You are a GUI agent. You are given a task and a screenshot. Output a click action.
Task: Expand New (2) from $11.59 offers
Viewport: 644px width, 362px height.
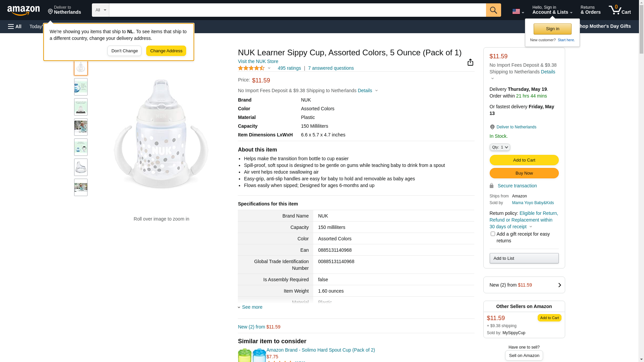[524, 285]
